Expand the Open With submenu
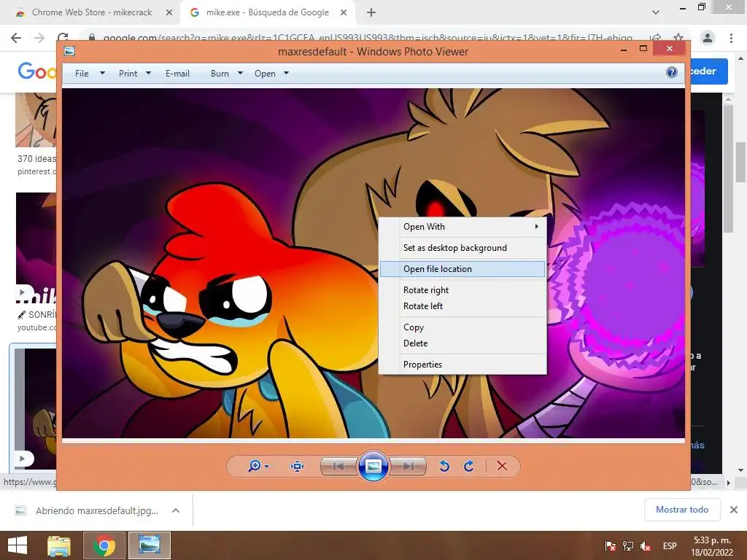Image resolution: width=747 pixels, height=560 pixels. click(462, 227)
